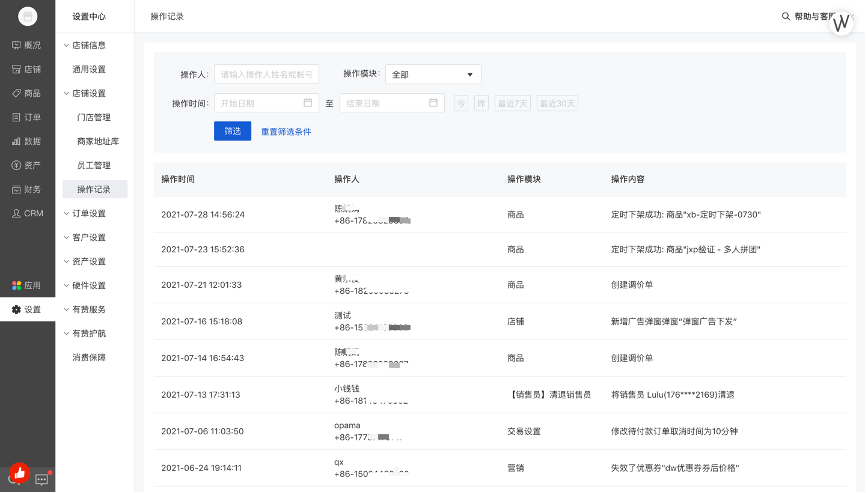Choose the 昨 yesterday quick range

point(482,103)
